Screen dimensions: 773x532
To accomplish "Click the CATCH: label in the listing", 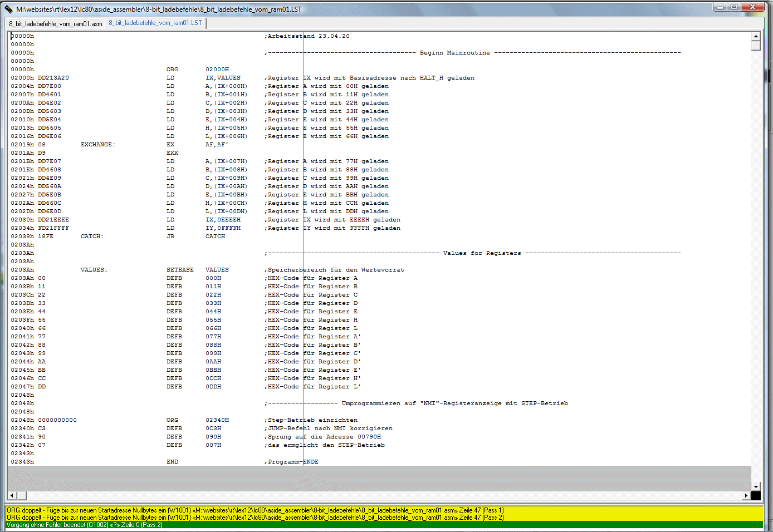I will point(92,237).
